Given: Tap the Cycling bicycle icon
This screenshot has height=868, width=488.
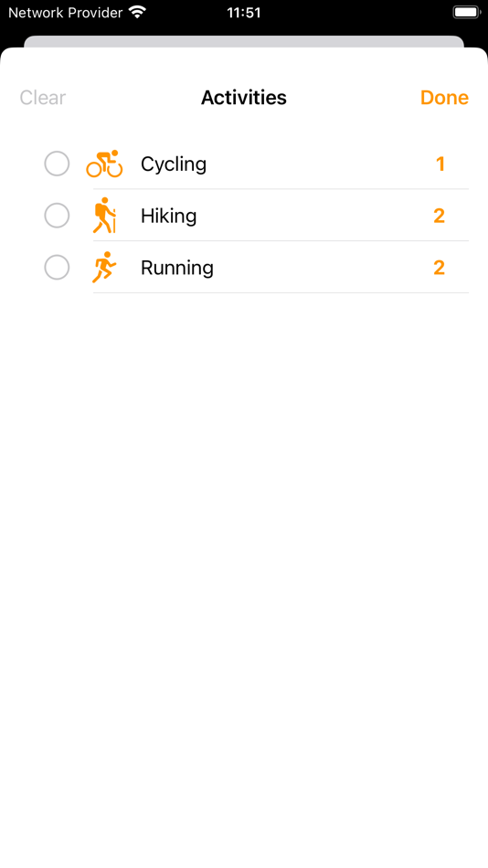Looking at the screenshot, I should [x=104, y=164].
